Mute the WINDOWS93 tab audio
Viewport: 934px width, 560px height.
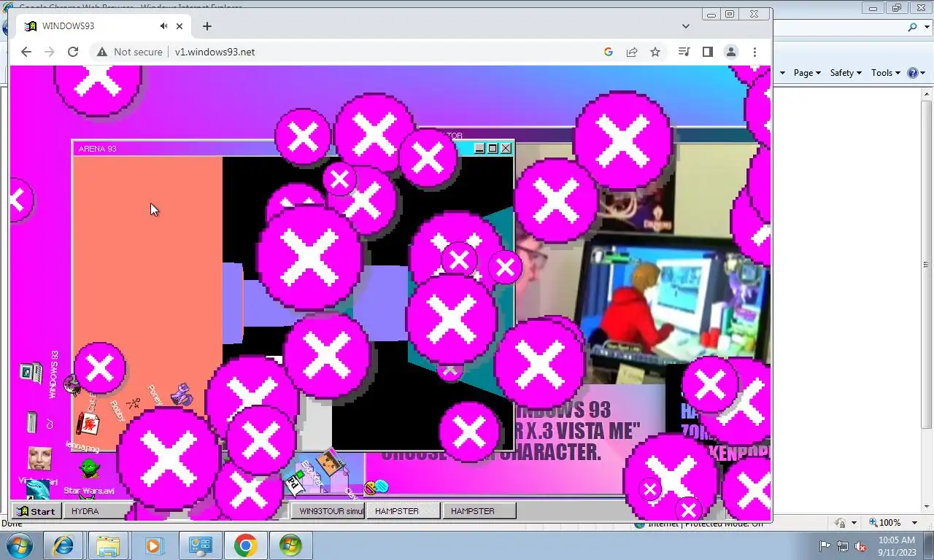[x=163, y=26]
